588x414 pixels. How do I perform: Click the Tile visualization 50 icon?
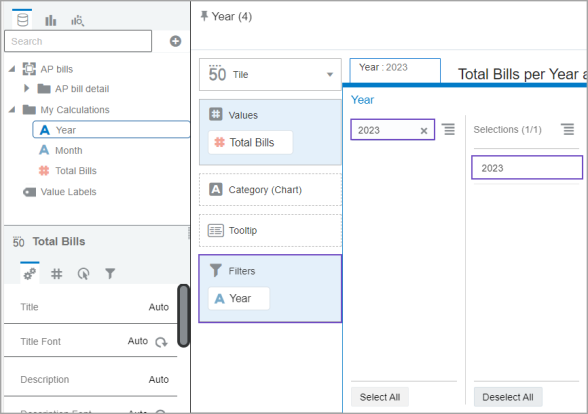point(218,74)
